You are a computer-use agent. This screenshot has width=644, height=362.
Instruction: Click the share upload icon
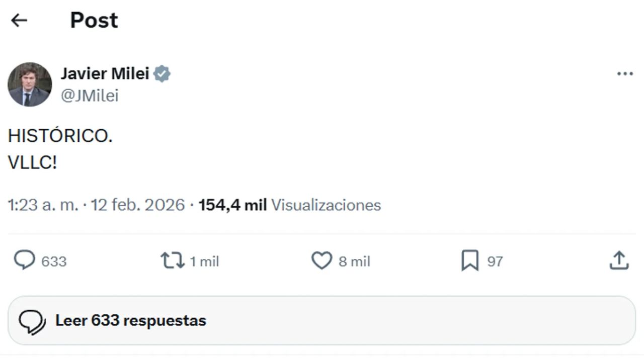pyautogui.click(x=619, y=260)
